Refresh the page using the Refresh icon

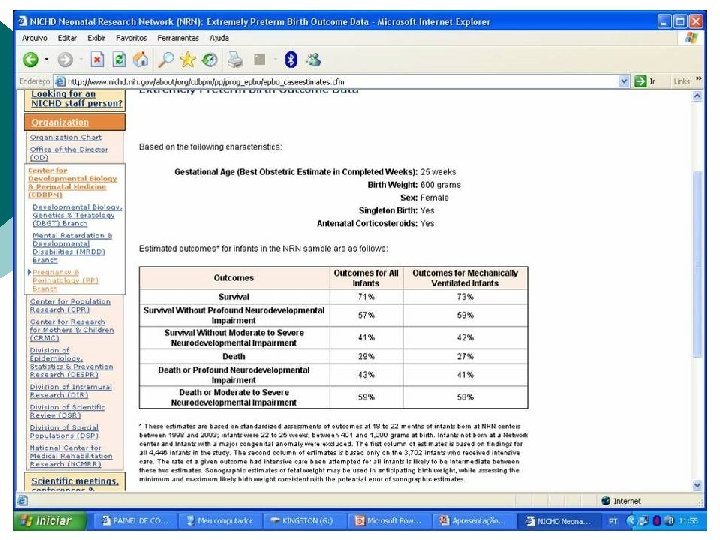[x=119, y=59]
